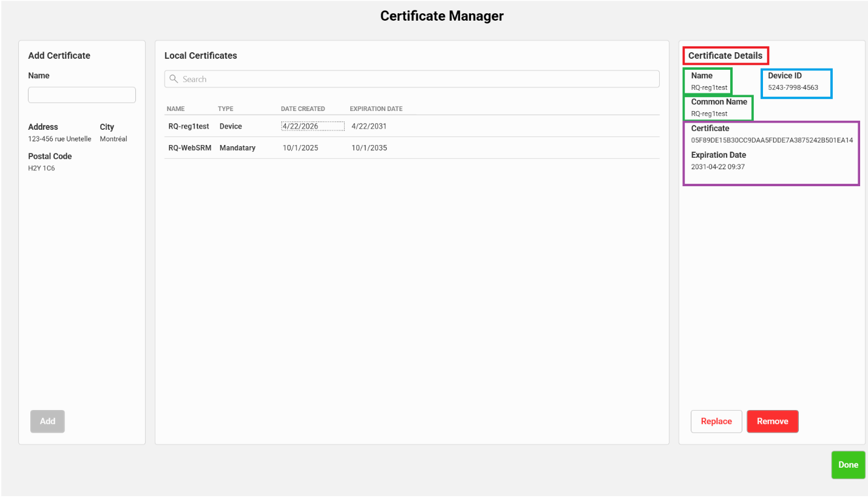This screenshot has width=868, height=498.
Task: Click the Device ID value 5243-7998-4563
Action: [793, 87]
